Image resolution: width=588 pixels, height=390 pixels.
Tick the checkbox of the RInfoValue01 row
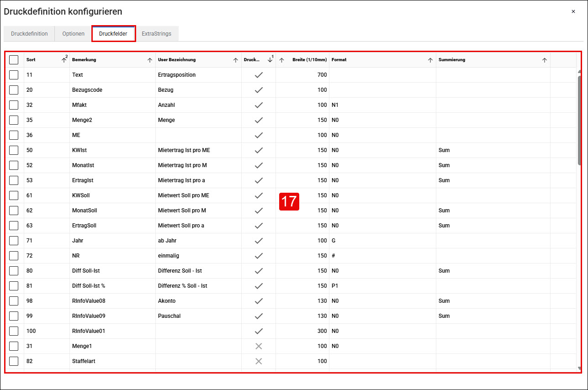point(14,331)
